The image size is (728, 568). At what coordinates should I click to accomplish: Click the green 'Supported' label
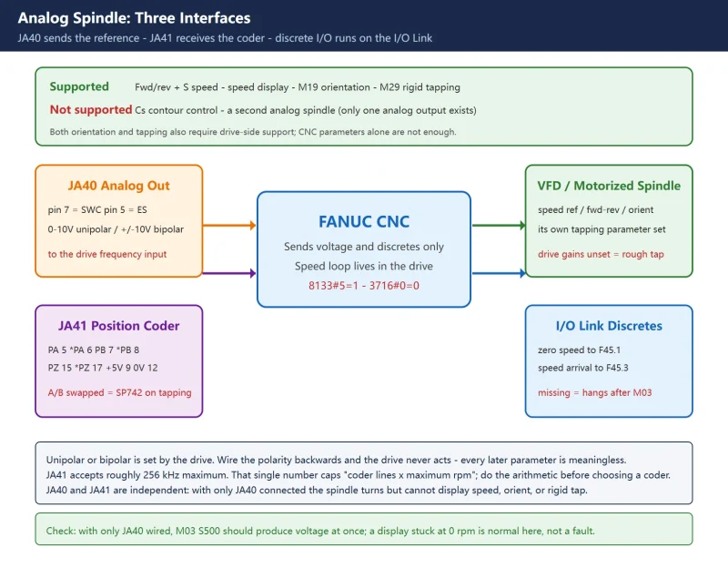[x=79, y=86]
